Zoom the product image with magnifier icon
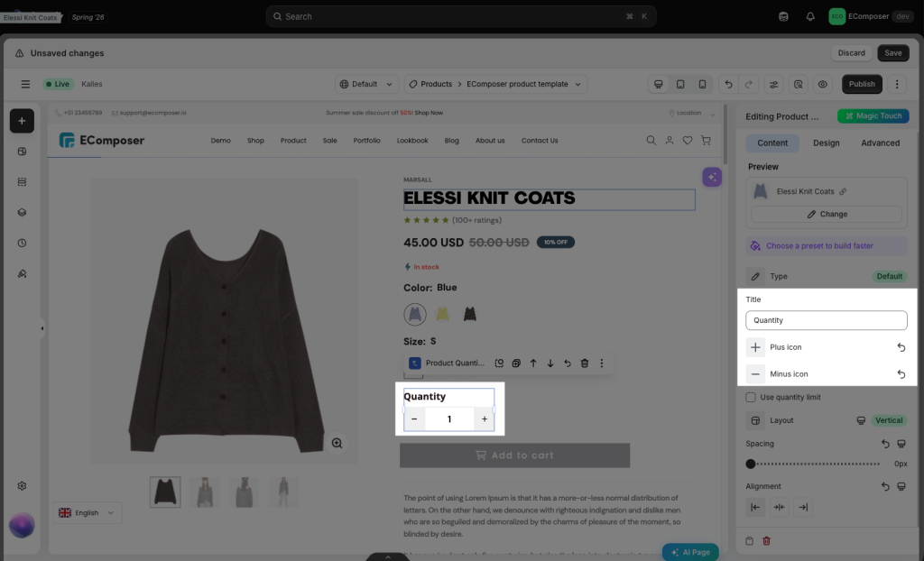924x561 pixels. tap(337, 443)
